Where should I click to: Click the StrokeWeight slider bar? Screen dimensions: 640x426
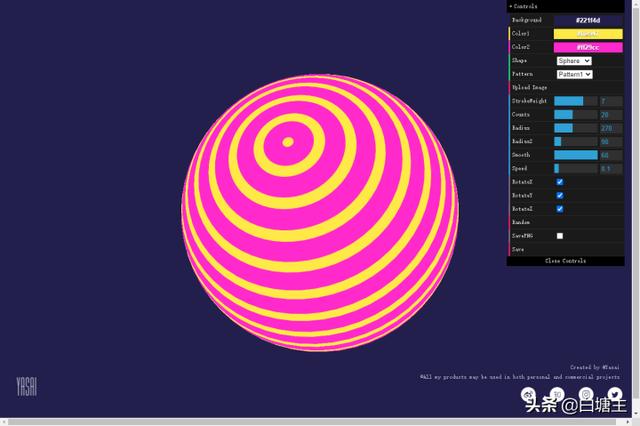[x=576, y=101]
